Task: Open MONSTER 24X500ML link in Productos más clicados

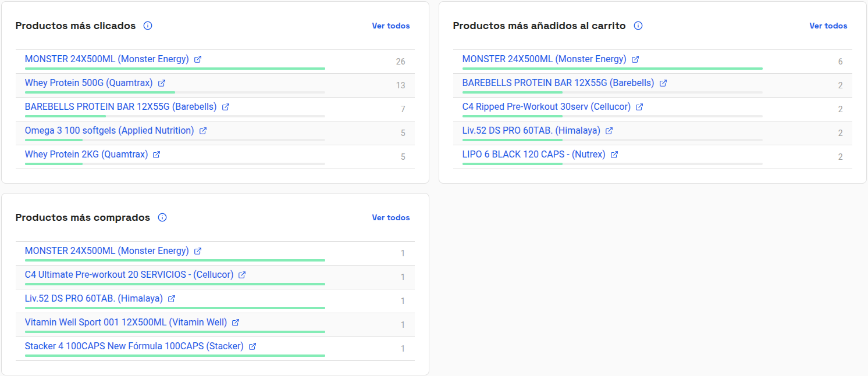Action: tap(107, 59)
